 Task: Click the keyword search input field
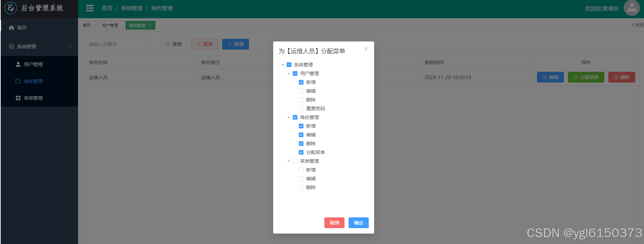click(117, 44)
